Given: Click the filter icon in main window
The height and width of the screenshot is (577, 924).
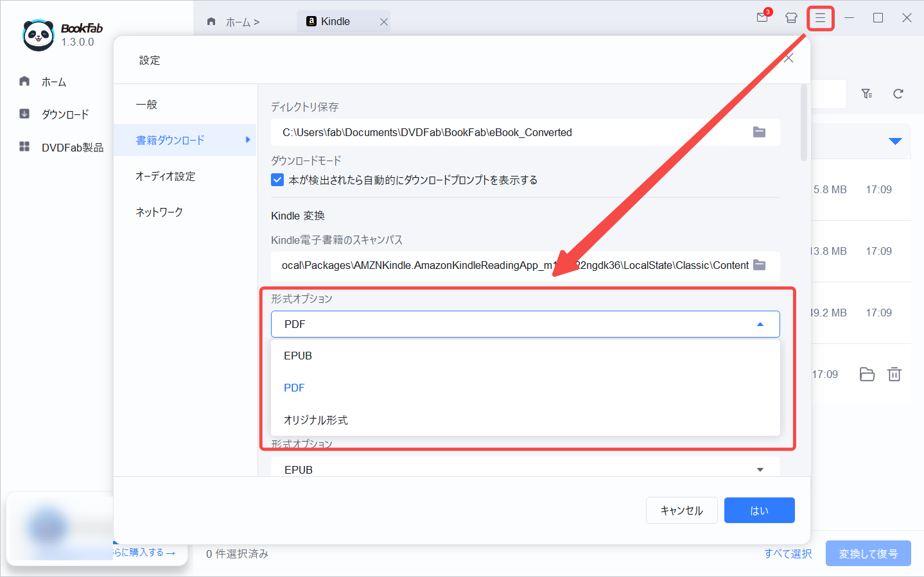Looking at the screenshot, I should coord(867,94).
